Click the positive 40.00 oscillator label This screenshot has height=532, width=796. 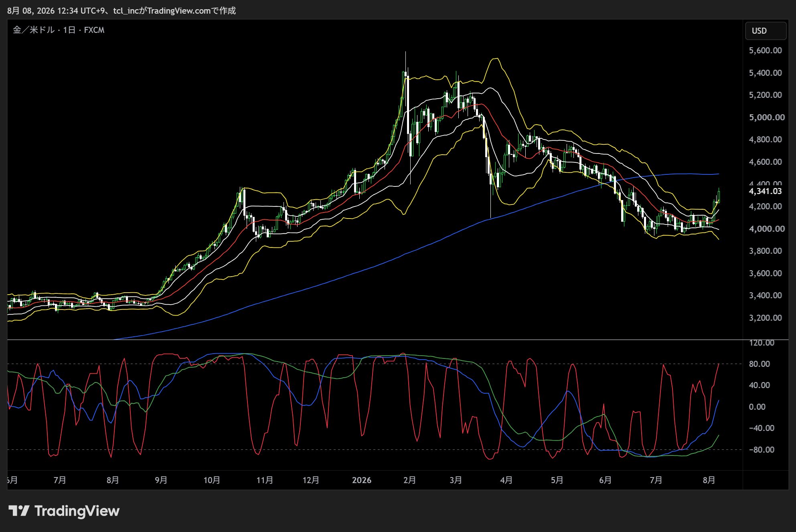tap(760, 385)
